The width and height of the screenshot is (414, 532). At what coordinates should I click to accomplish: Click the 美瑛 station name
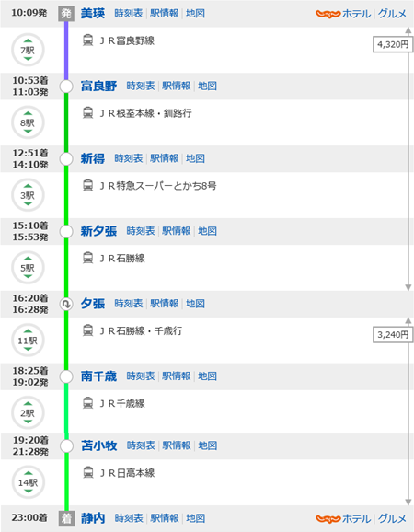[x=93, y=13]
